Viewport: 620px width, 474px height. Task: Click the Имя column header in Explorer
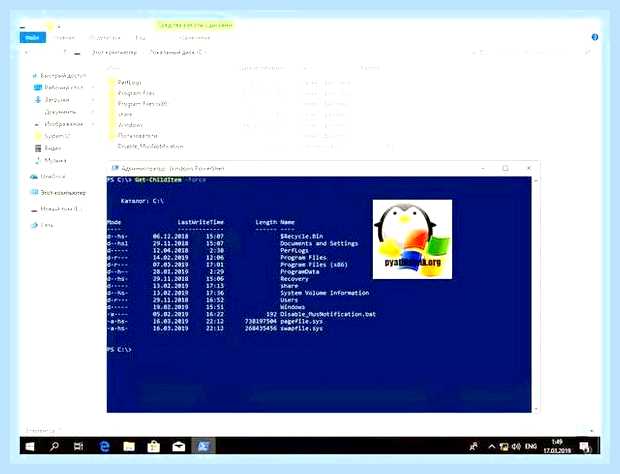[113, 68]
